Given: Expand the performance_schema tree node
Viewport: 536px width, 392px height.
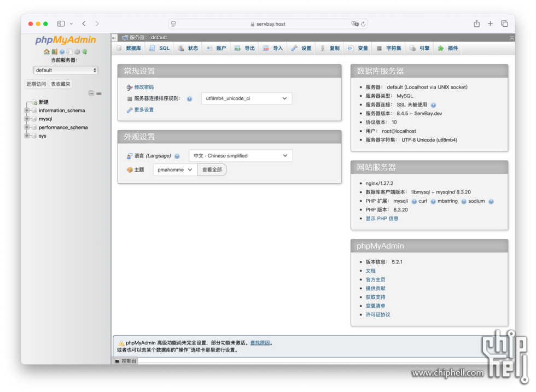Looking at the screenshot, I should click(27, 127).
